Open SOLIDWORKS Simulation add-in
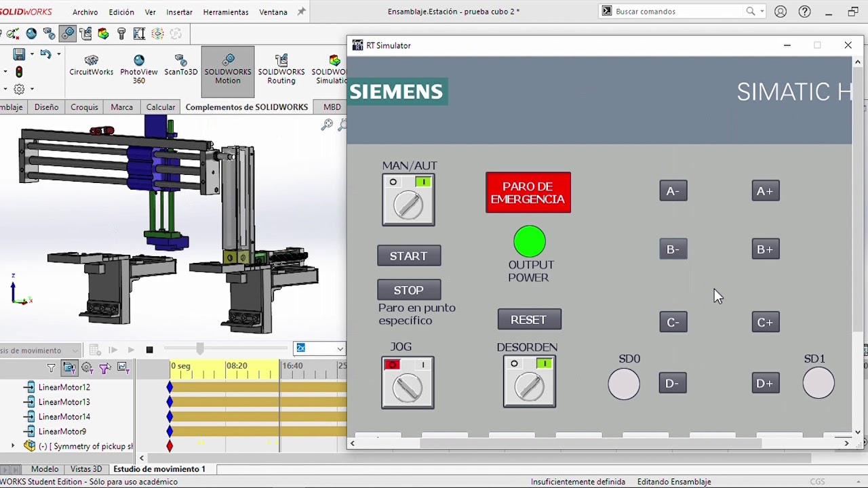 pos(330,70)
